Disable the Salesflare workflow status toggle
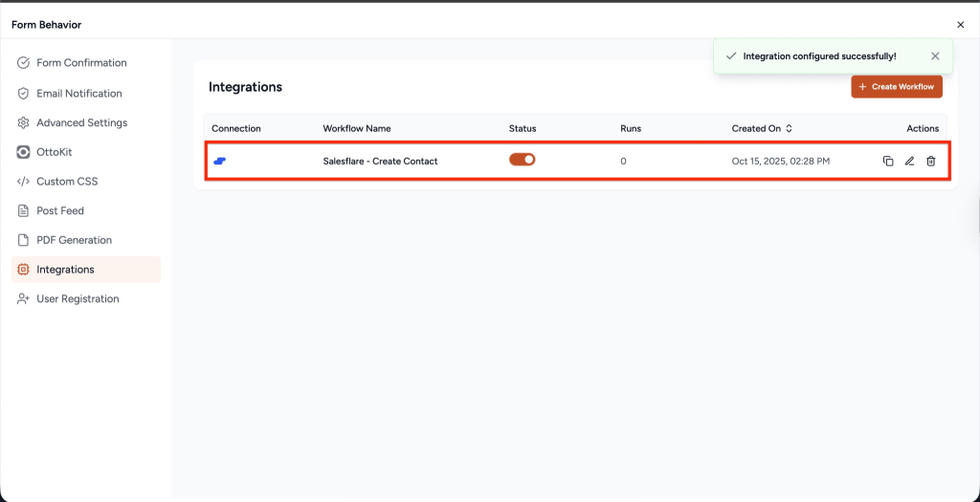This screenshot has width=980, height=502. [x=522, y=160]
